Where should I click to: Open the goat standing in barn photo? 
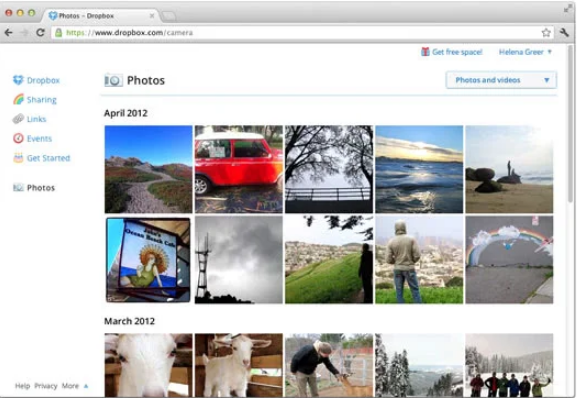[x=239, y=365]
